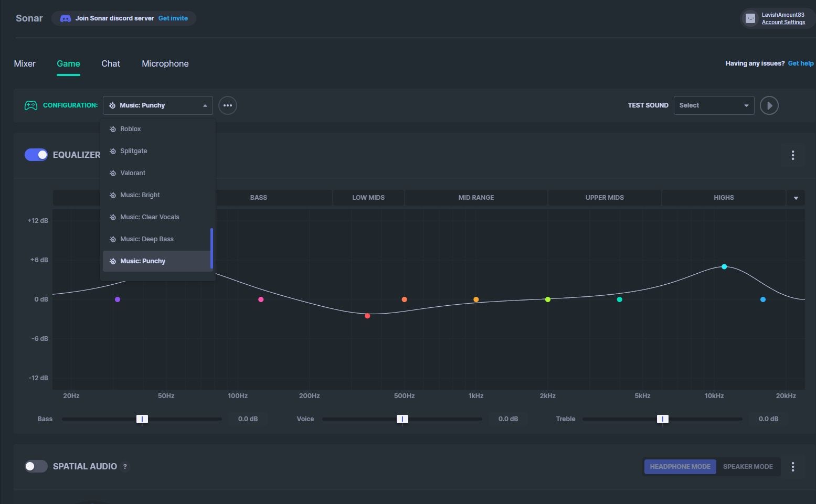The width and height of the screenshot is (816, 504).
Task: Switch to Speaker Mode
Action: coord(748,467)
